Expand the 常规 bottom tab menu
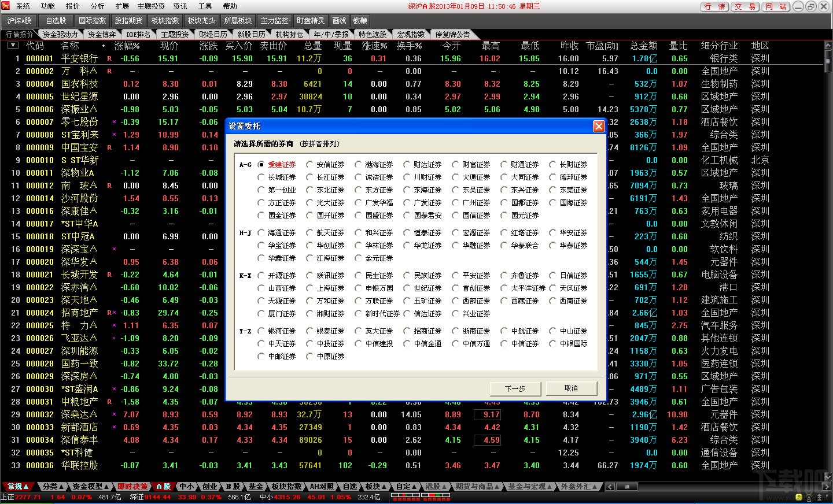Image resolution: width=833 pixels, height=504 pixels. (18, 487)
